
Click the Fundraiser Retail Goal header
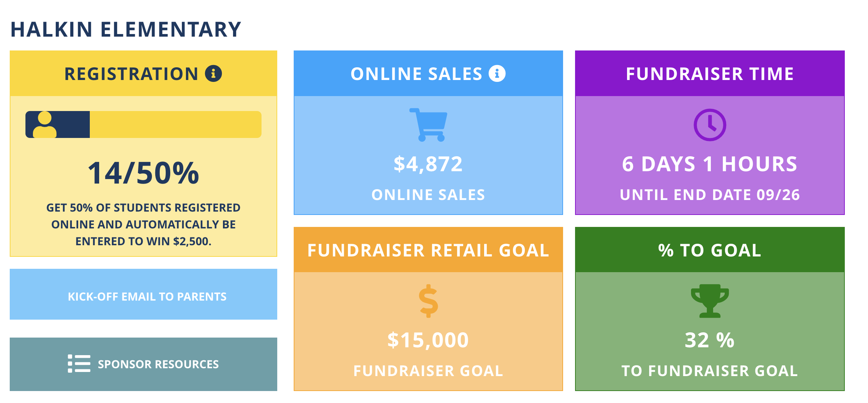tap(428, 250)
